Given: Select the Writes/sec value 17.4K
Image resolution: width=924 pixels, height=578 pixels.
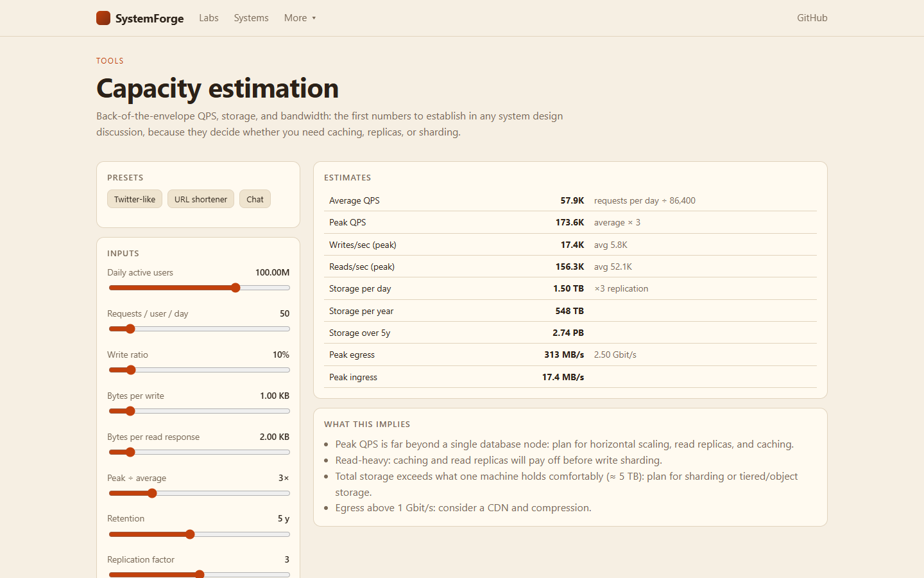Looking at the screenshot, I should [x=572, y=245].
